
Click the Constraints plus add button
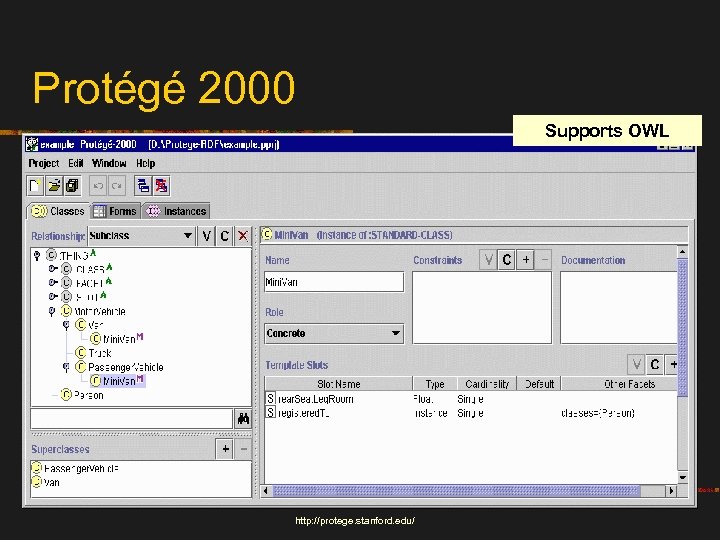tap(525, 260)
